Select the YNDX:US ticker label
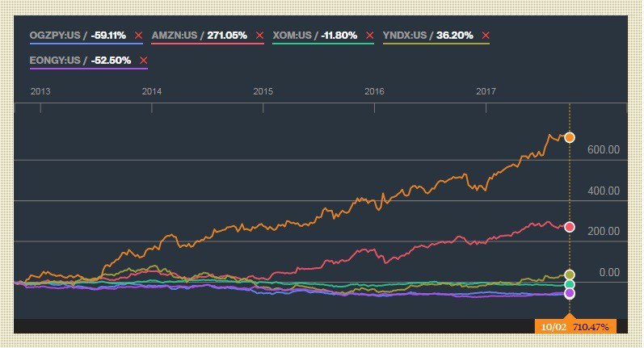 click(405, 36)
